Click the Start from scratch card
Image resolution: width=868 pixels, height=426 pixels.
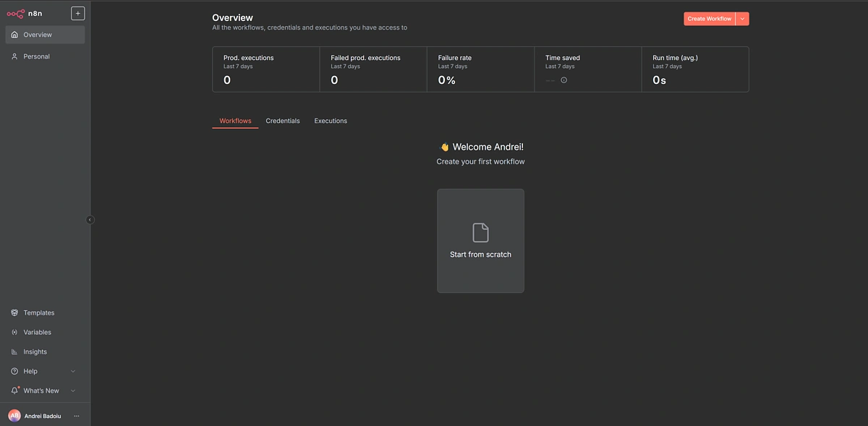(480, 241)
